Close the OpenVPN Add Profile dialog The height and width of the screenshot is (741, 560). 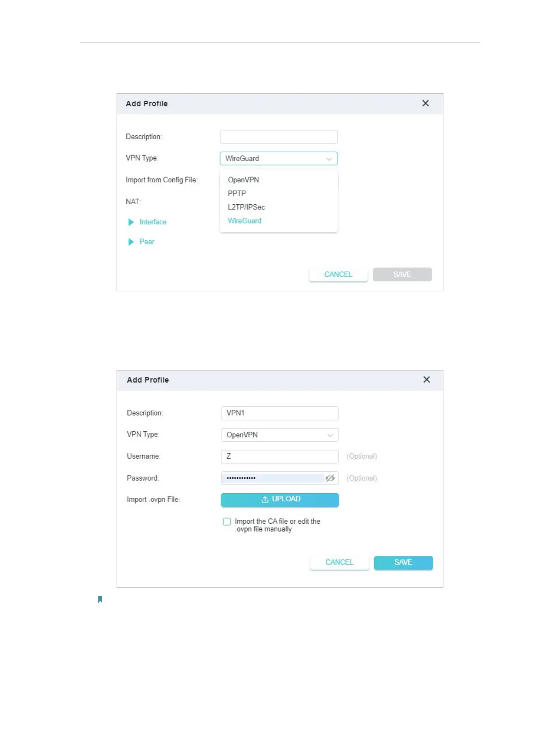(426, 380)
